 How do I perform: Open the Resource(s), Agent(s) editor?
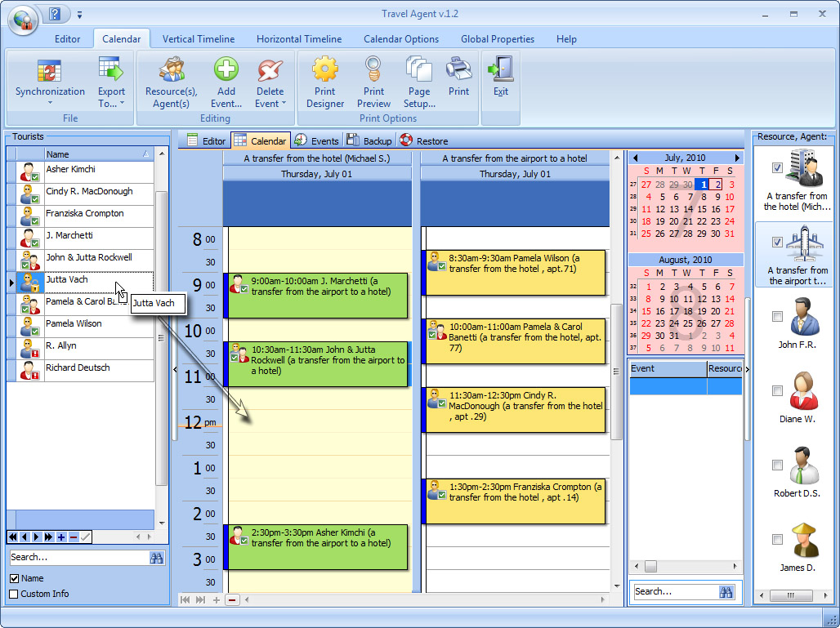pyautogui.click(x=171, y=71)
